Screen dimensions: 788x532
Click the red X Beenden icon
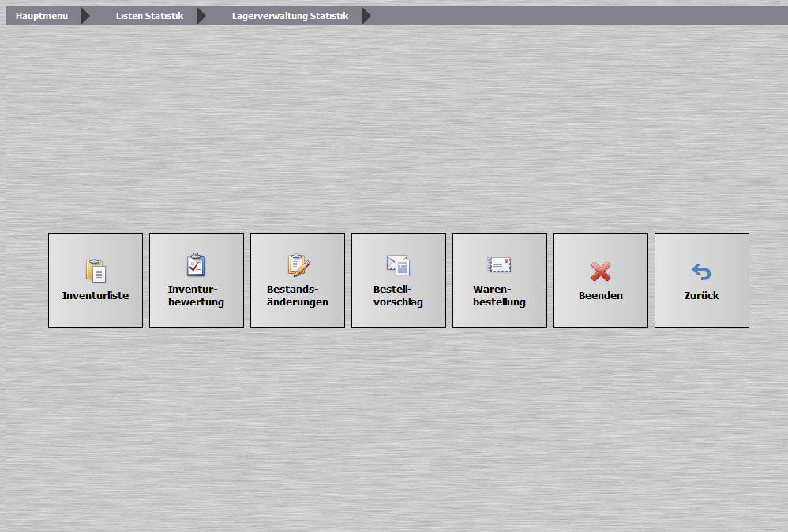[601, 272]
